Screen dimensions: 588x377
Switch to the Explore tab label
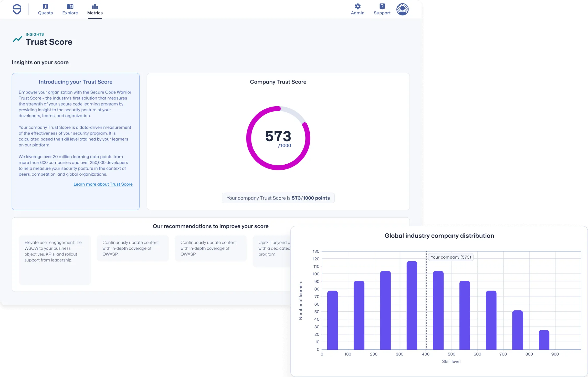click(x=70, y=13)
